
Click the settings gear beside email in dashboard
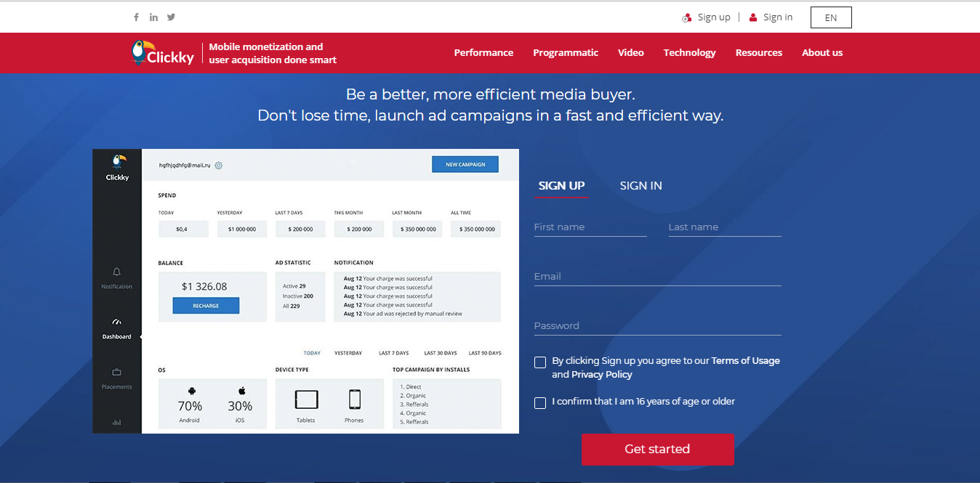(x=218, y=166)
